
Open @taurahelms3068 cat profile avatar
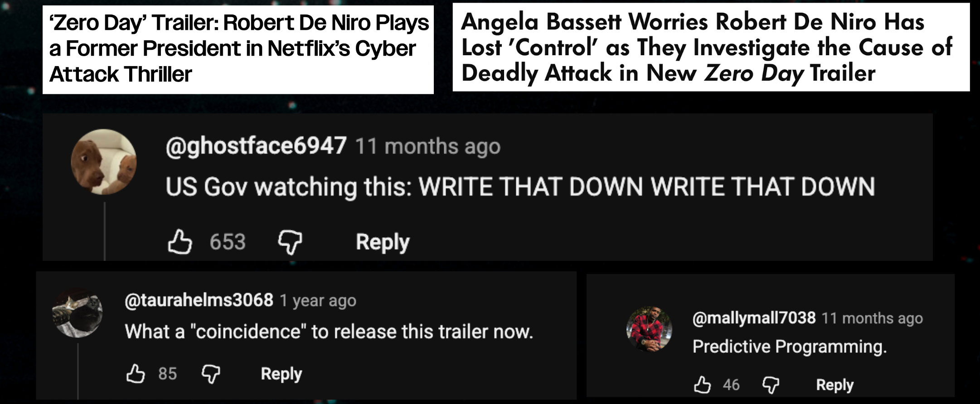point(77,313)
